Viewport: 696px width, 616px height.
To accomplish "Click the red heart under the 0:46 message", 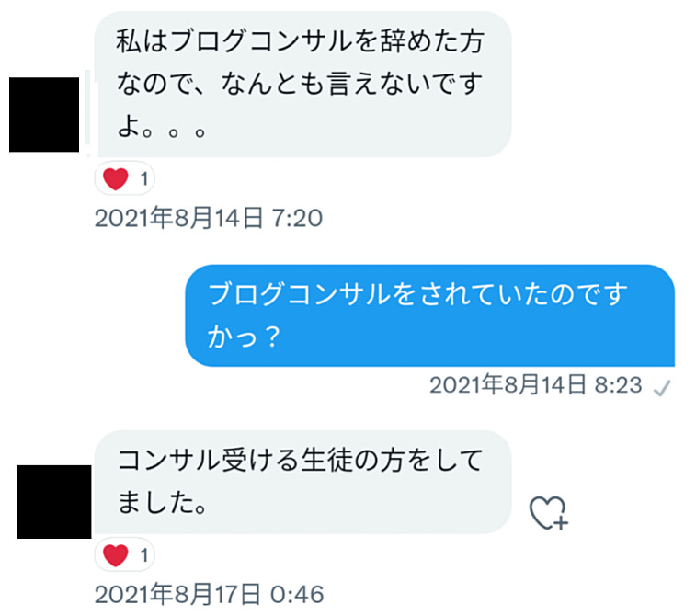I will coord(116,555).
